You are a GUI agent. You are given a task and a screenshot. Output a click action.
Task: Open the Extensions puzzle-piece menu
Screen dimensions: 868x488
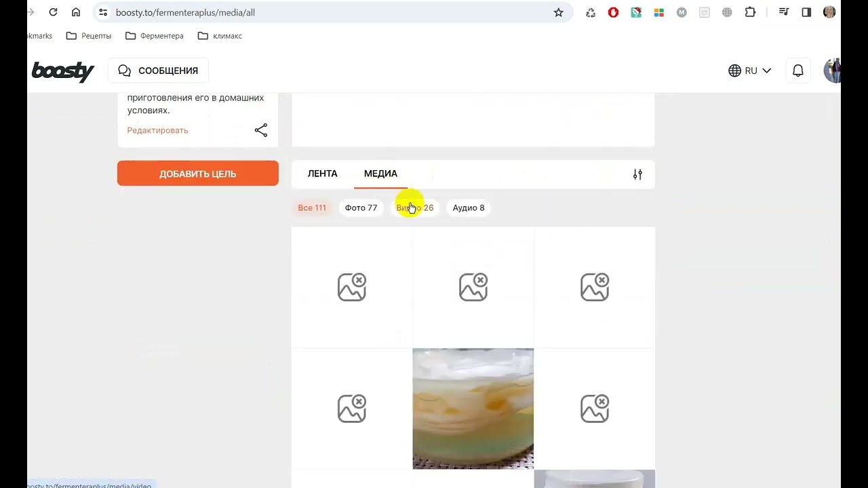(750, 12)
